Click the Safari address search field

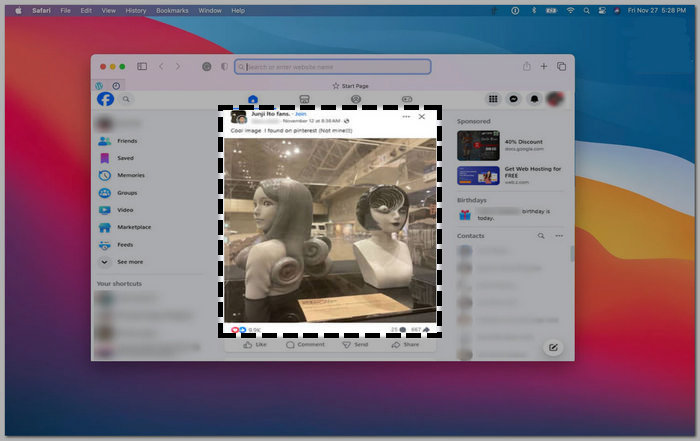tap(333, 67)
